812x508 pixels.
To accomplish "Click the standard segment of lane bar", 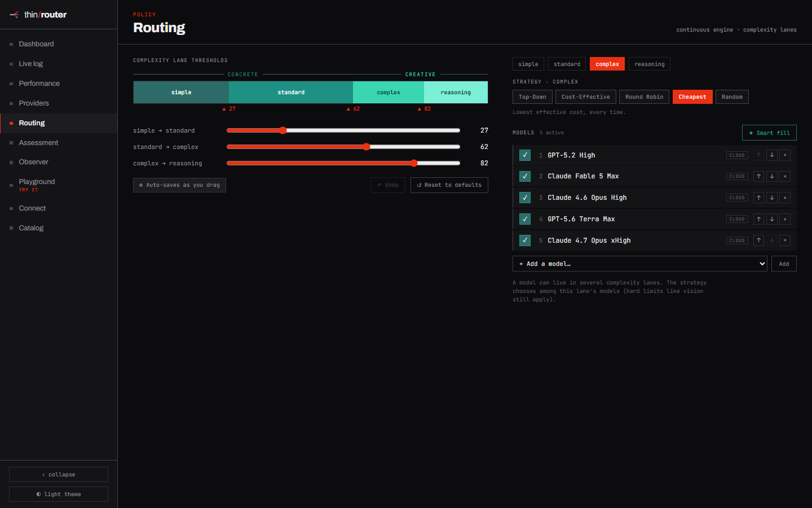I will point(291,93).
